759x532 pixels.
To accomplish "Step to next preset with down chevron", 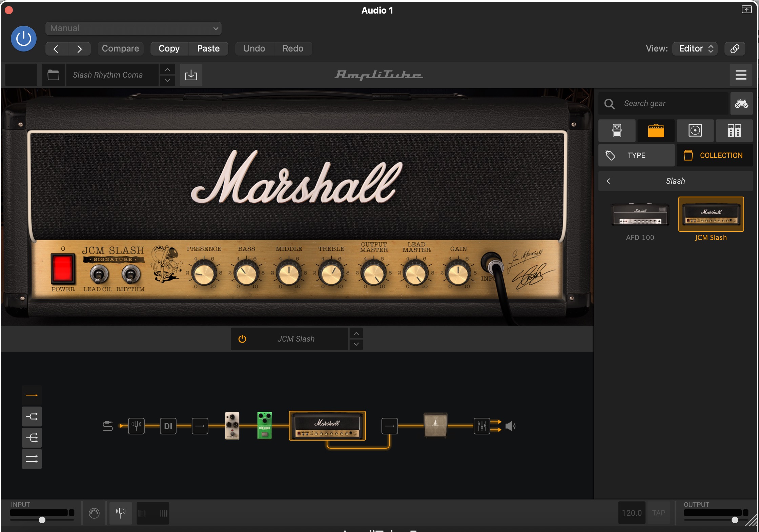I will pyautogui.click(x=167, y=80).
